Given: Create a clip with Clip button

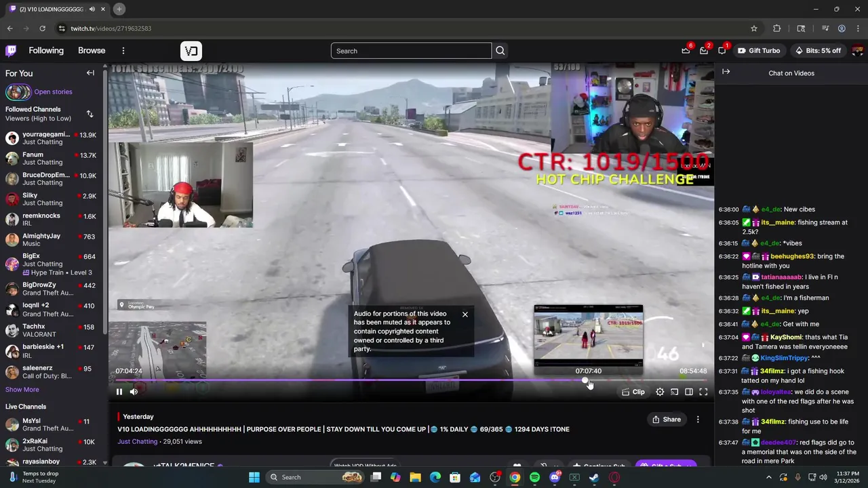Looking at the screenshot, I should [x=633, y=392].
